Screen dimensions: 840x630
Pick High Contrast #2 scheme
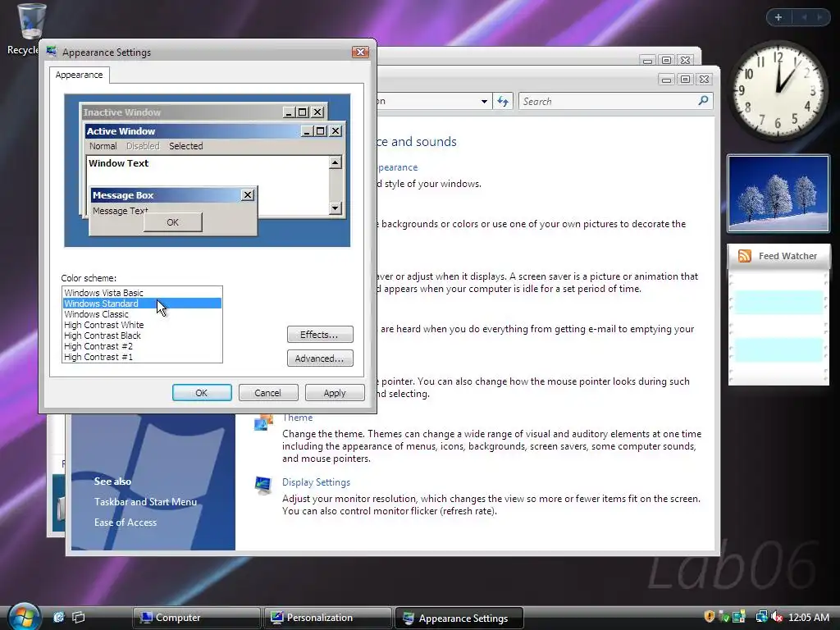[x=142, y=346]
